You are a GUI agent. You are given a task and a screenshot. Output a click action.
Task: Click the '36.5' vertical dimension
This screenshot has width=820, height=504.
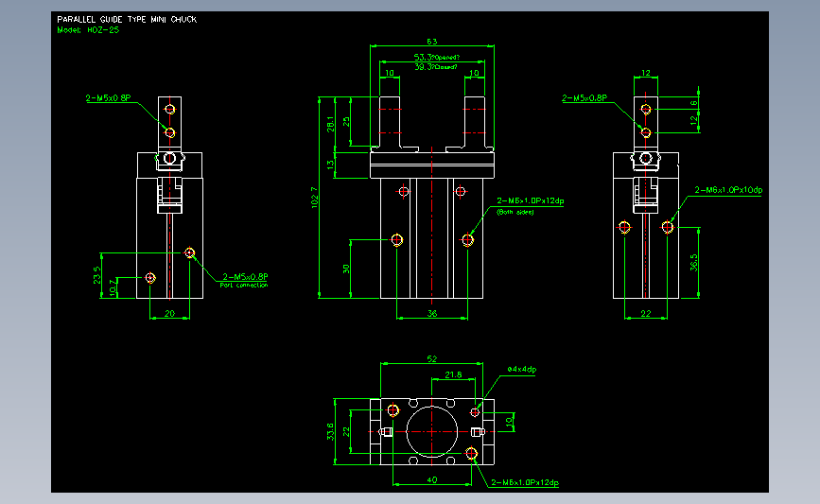coord(693,263)
